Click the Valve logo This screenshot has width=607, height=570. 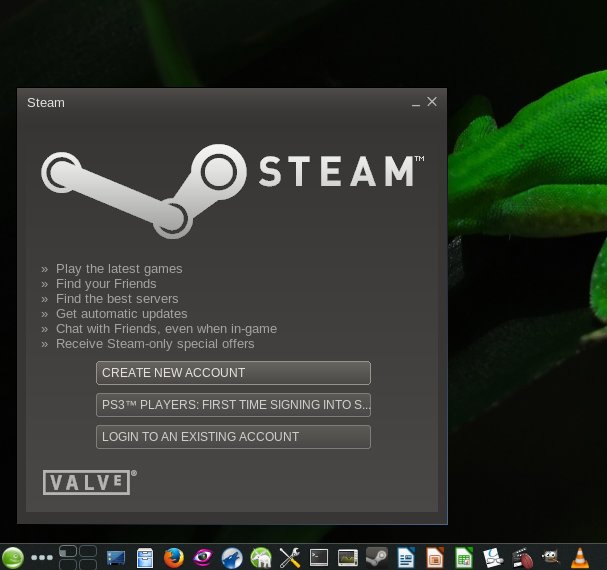(89, 482)
